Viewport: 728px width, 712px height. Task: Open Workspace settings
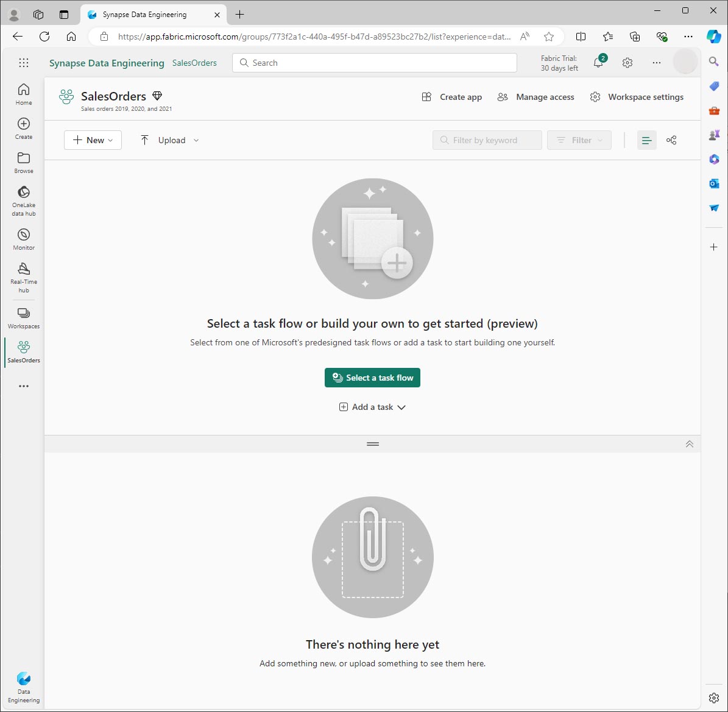pos(637,97)
